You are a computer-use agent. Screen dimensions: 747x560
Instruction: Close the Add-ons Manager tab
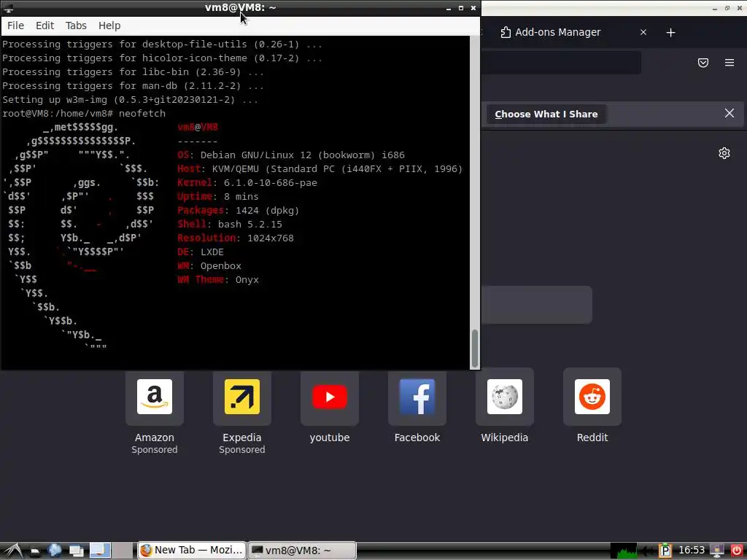[x=643, y=32]
